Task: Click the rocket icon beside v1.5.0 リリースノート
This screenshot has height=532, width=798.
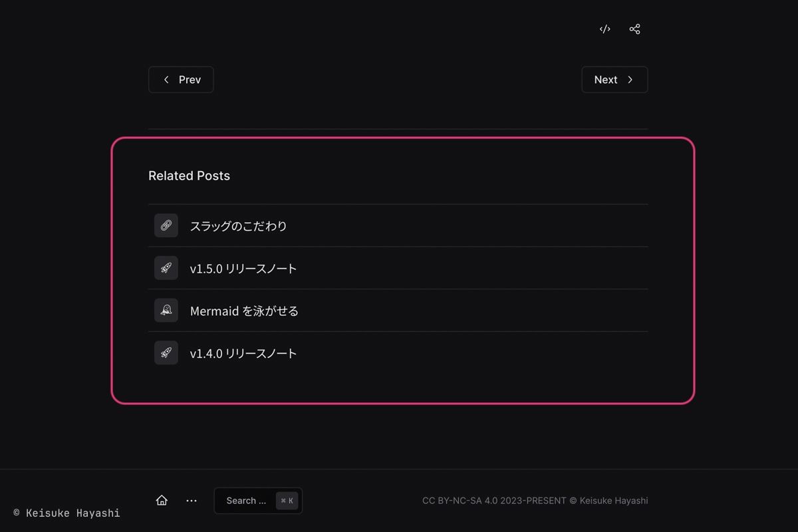Action: click(166, 268)
